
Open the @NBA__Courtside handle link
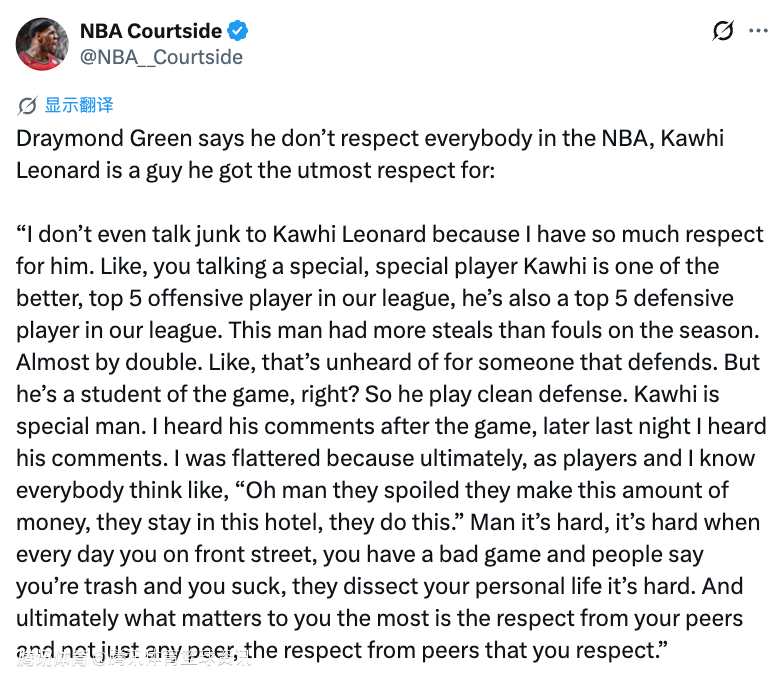pos(161,57)
